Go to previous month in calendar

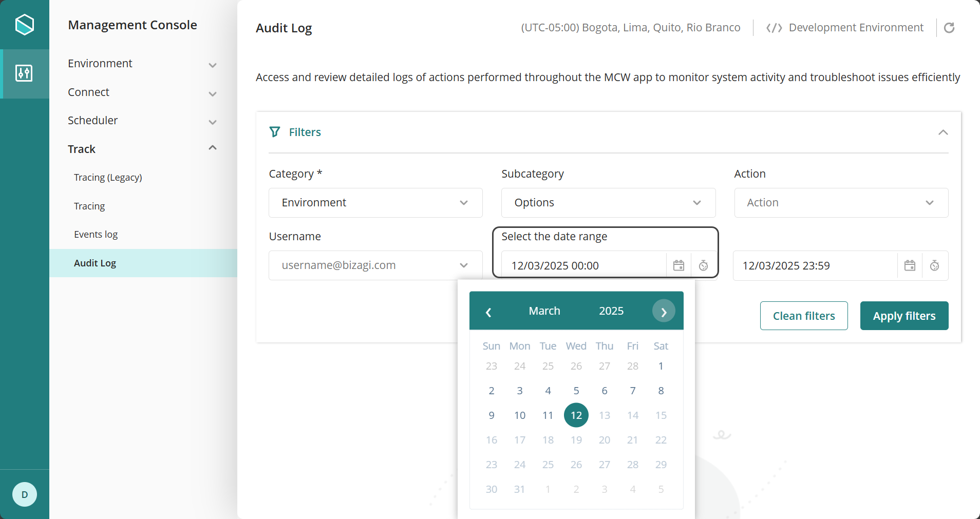click(488, 312)
